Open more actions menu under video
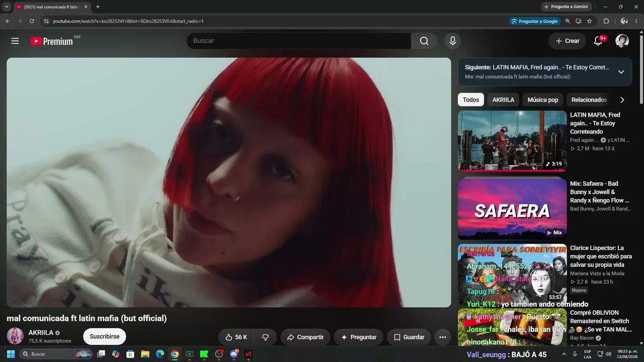This screenshot has height=362, width=644. point(443,337)
